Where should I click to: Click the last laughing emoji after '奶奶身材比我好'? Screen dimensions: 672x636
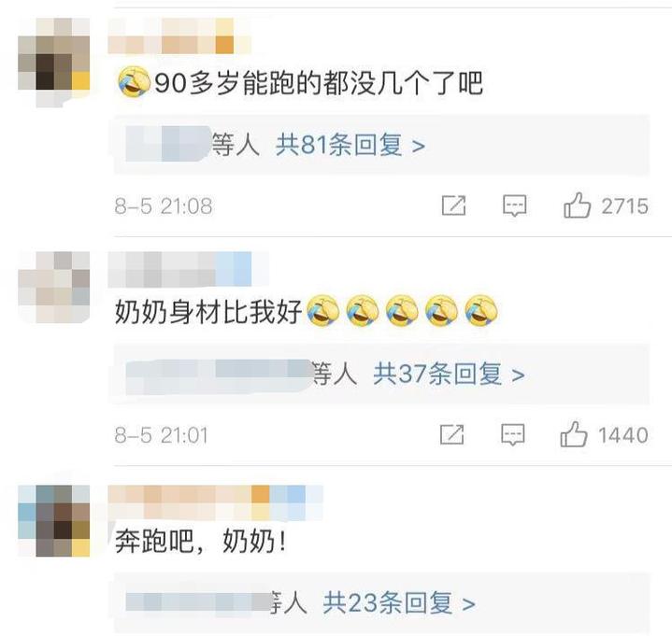click(481, 311)
